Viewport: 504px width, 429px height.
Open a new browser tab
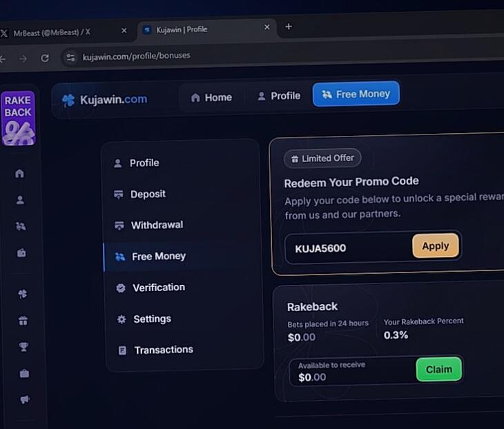click(x=289, y=27)
